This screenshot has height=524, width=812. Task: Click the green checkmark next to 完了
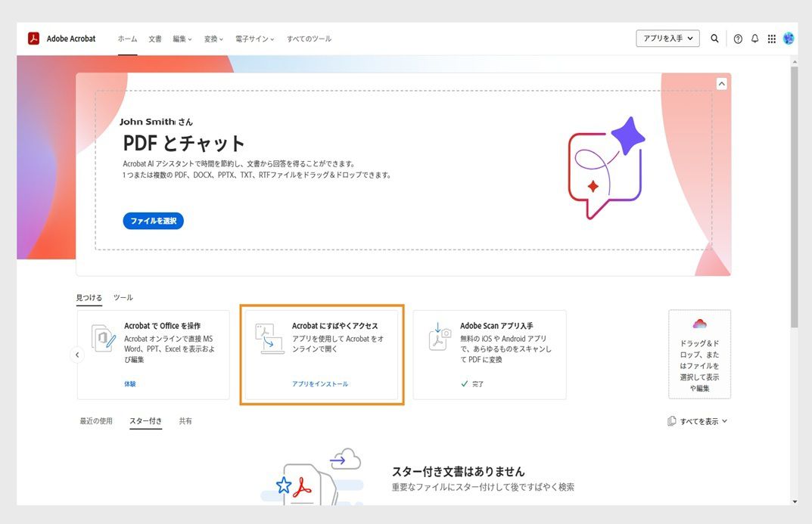(x=464, y=383)
